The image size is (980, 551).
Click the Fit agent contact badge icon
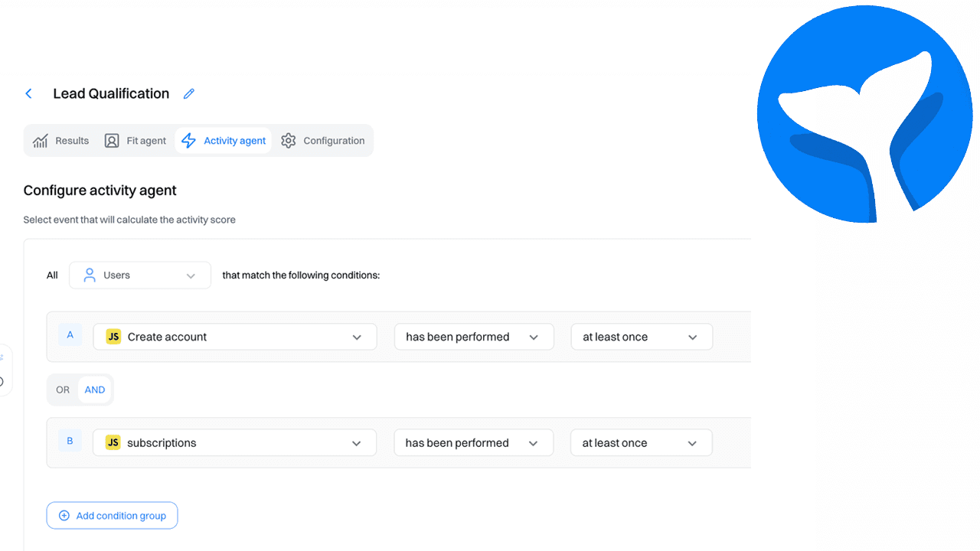(111, 140)
